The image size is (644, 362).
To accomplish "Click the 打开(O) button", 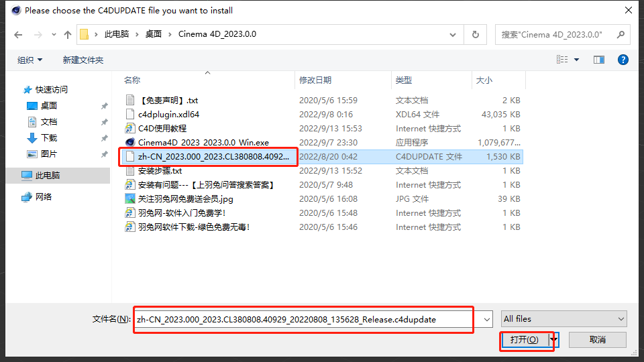I will 525,340.
